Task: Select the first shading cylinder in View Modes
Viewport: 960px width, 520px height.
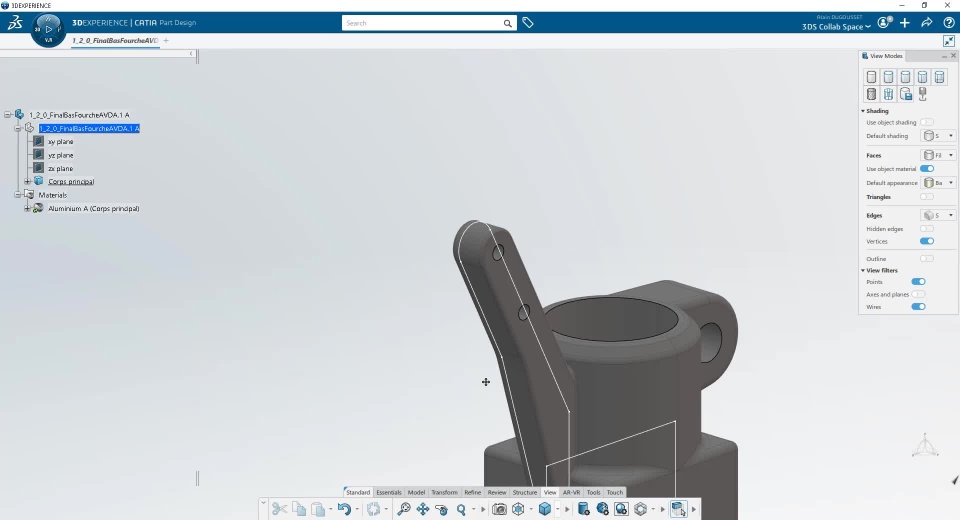Action: (871, 77)
